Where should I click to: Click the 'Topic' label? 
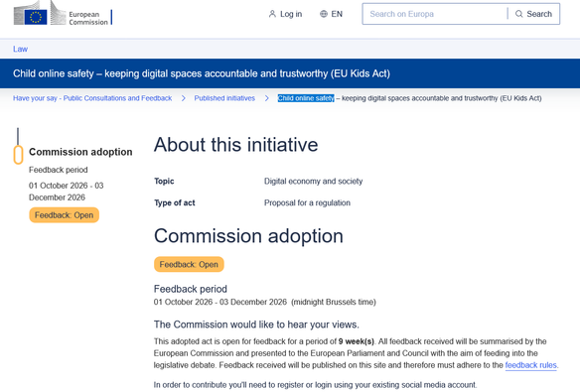tap(164, 181)
